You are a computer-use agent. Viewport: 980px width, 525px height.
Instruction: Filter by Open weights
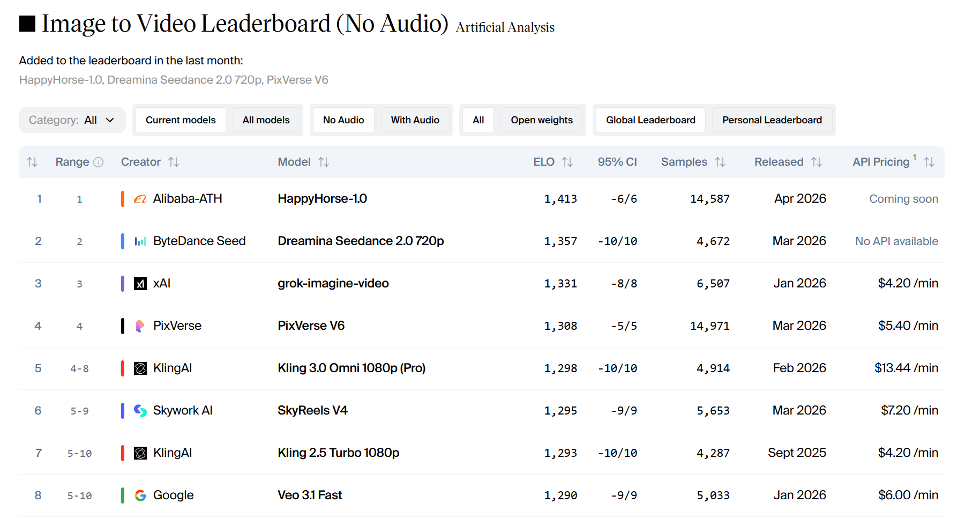coord(541,120)
